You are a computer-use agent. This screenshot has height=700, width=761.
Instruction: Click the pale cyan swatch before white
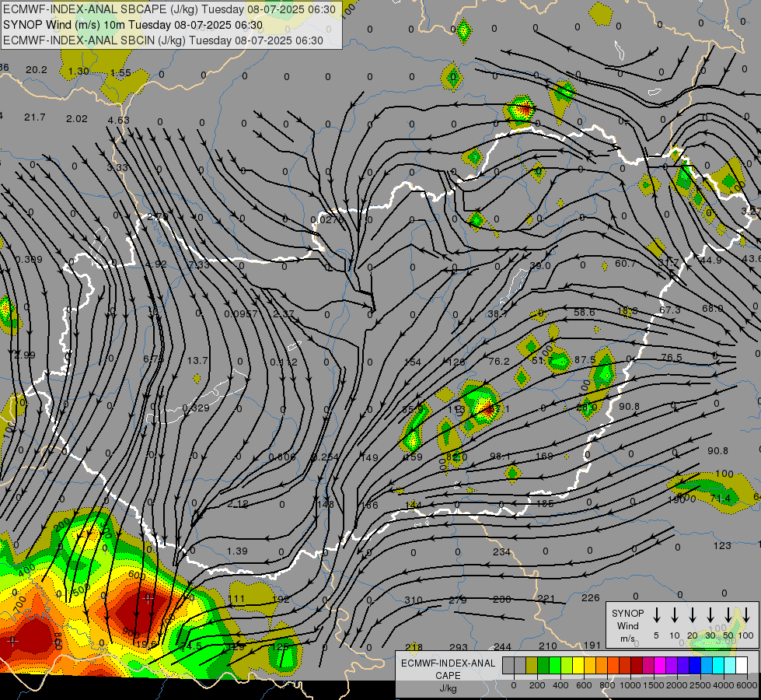coord(730,666)
